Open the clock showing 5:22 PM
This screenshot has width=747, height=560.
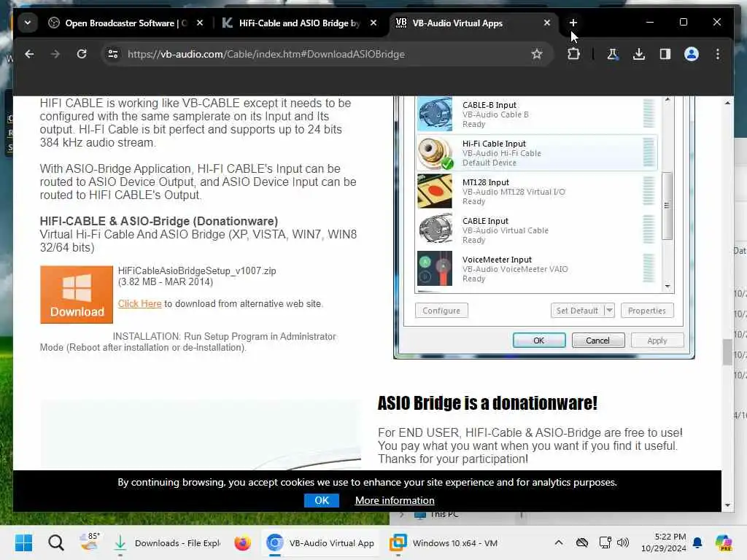663,542
